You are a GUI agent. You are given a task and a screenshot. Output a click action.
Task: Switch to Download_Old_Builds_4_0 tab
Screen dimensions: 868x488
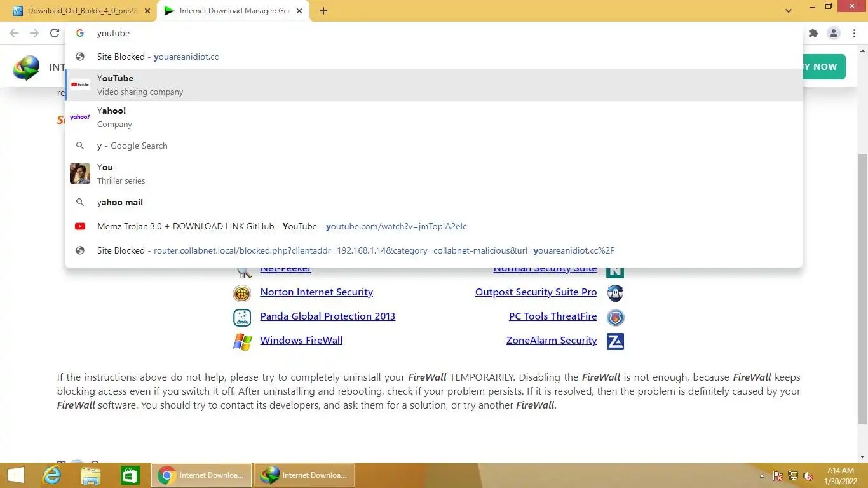click(x=81, y=11)
